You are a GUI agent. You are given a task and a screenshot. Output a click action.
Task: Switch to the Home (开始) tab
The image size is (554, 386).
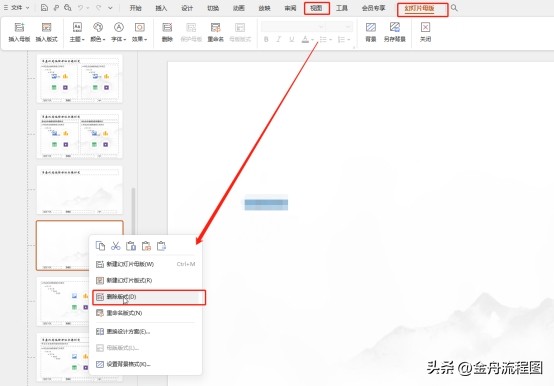pos(135,8)
